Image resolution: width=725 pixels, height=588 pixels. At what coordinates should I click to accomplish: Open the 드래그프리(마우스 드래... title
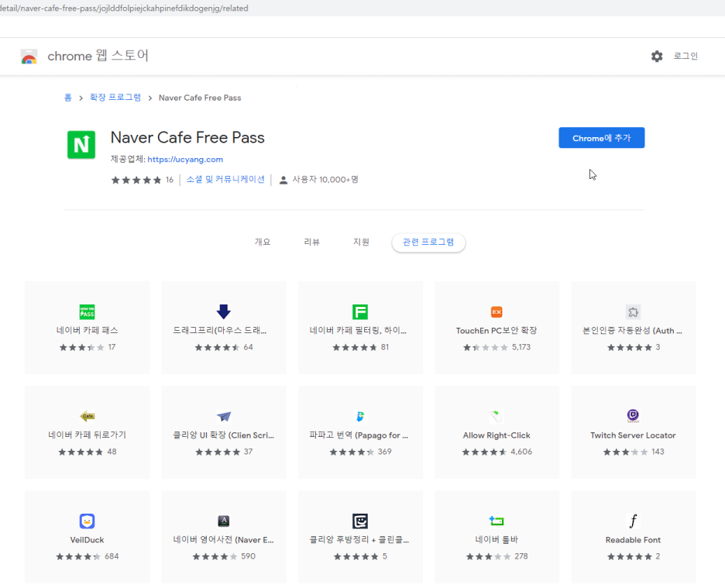(220, 330)
